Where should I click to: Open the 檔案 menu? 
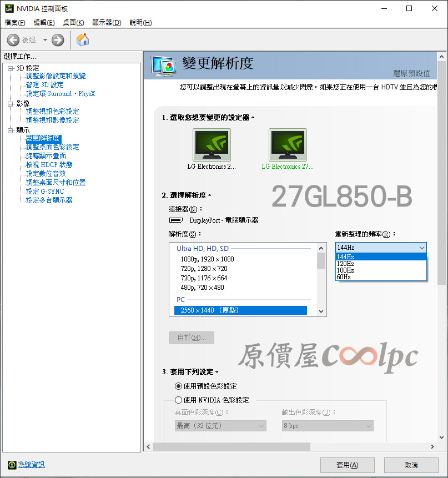coord(15,23)
